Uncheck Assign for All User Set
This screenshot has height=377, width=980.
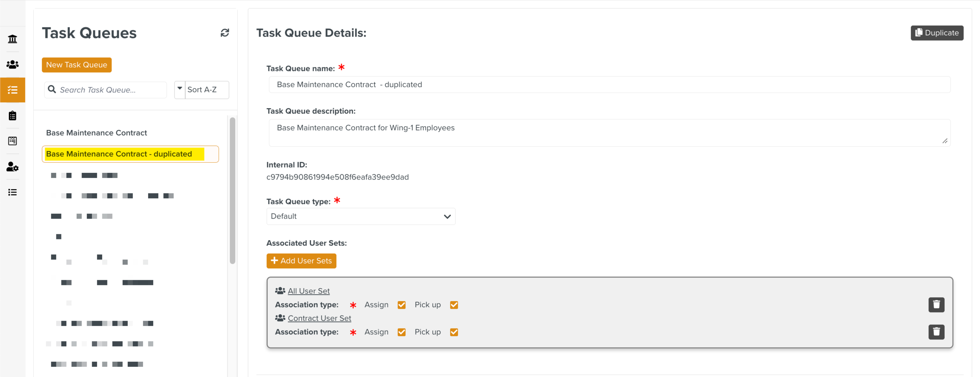pyautogui.click(x=401, y=305)
